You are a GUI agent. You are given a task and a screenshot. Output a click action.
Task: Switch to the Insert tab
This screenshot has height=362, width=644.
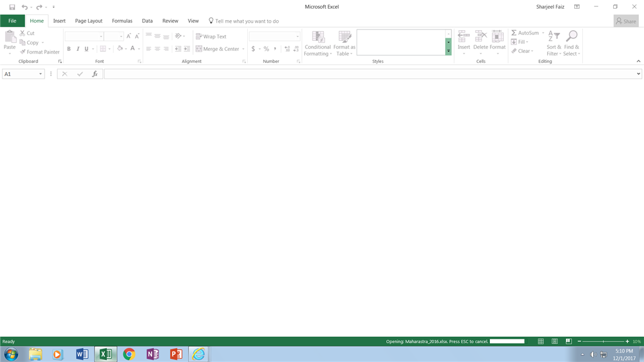click(x=59, y=21)
